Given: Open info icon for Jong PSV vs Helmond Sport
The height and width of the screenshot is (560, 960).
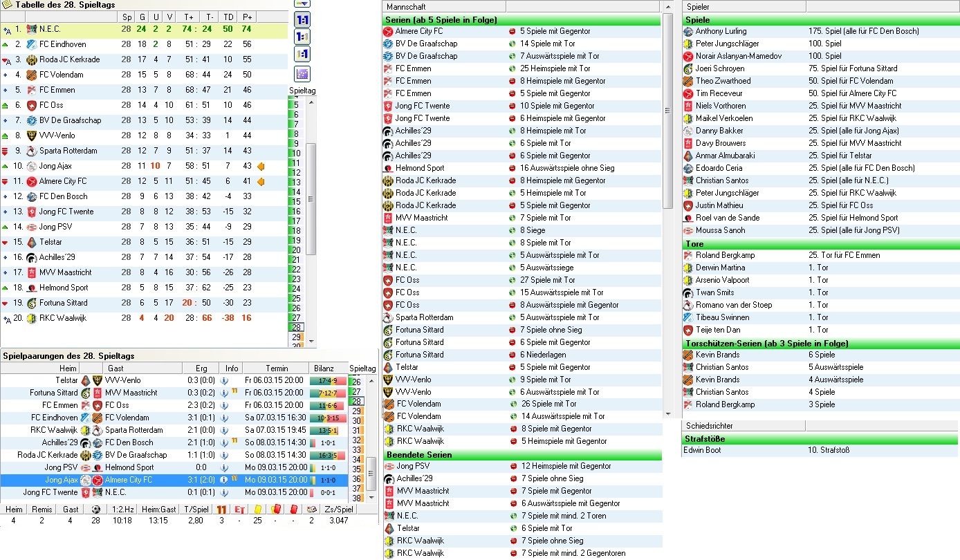Looking at the screenshot, I should [x=224, y=467].
